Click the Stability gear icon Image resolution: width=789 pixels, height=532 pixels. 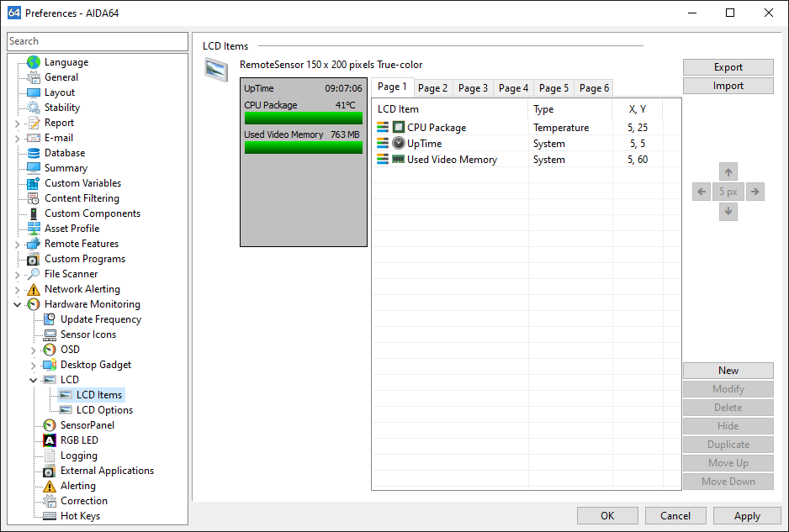point(34,108)
